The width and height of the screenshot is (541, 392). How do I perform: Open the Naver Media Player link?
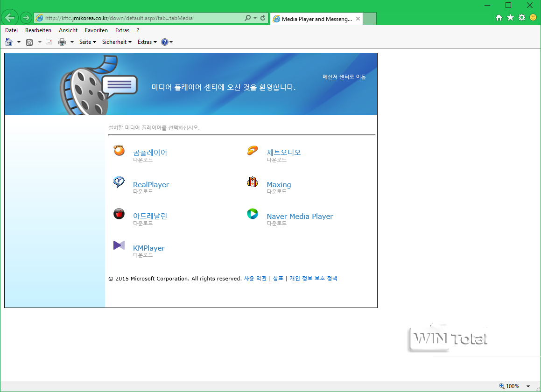pos(300,217)
